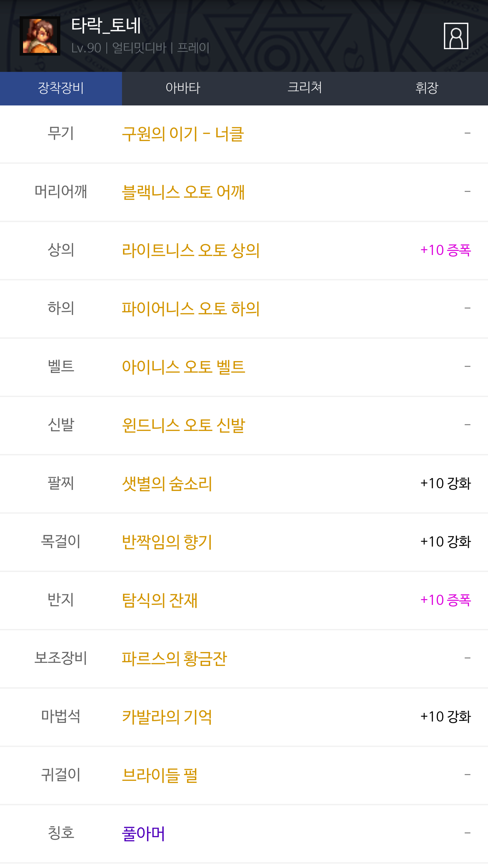Open bracelet item 샛별의 숨소리
The width and height of the screenshot is (488, 868).
(167, 484)
